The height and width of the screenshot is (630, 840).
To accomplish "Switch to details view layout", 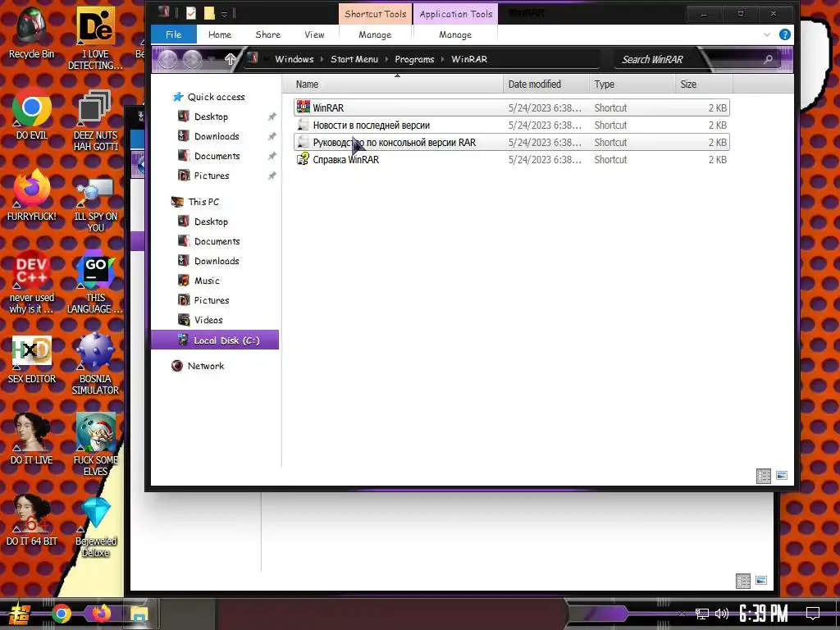I will coord(764,476).
